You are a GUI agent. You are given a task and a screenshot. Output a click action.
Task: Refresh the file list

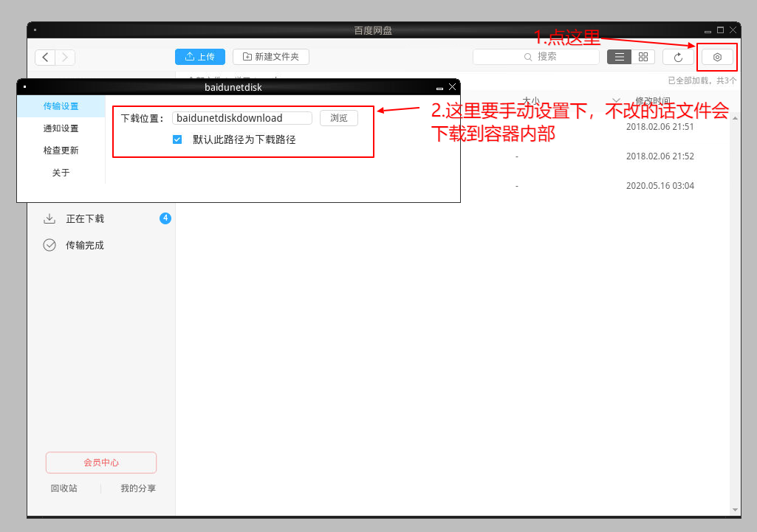click(678, 58)
